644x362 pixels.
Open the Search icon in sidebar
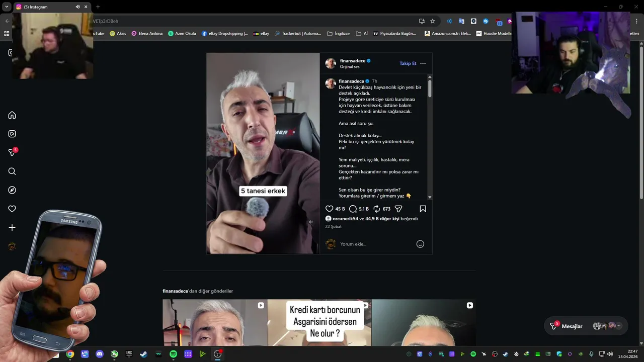[x=12, y=171]
